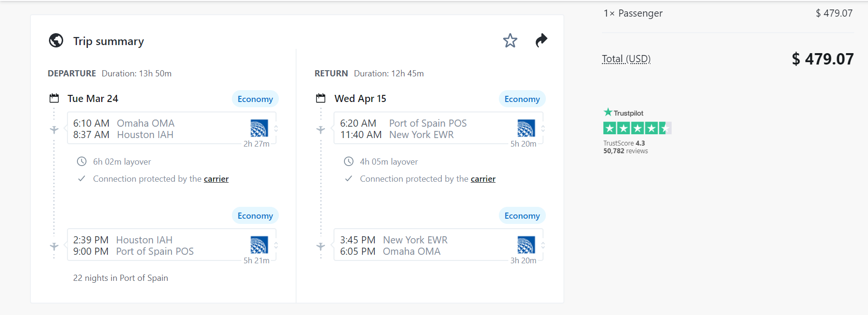Open the carrier link under the departure layover
The image size is (868, 315).
[x=216, y=179]
